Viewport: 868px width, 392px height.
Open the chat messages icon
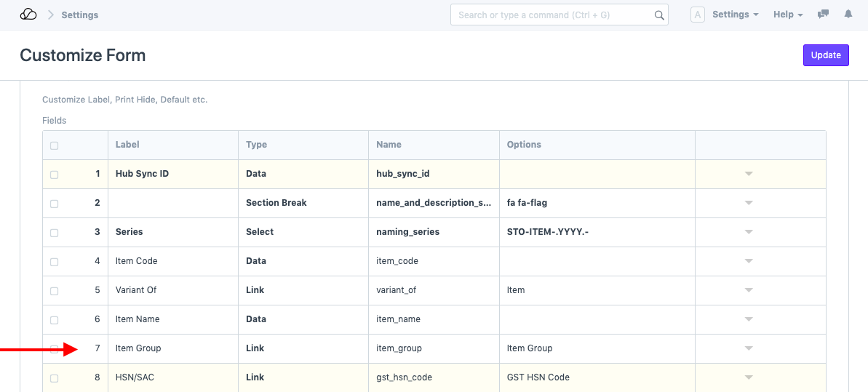[823, 15]
